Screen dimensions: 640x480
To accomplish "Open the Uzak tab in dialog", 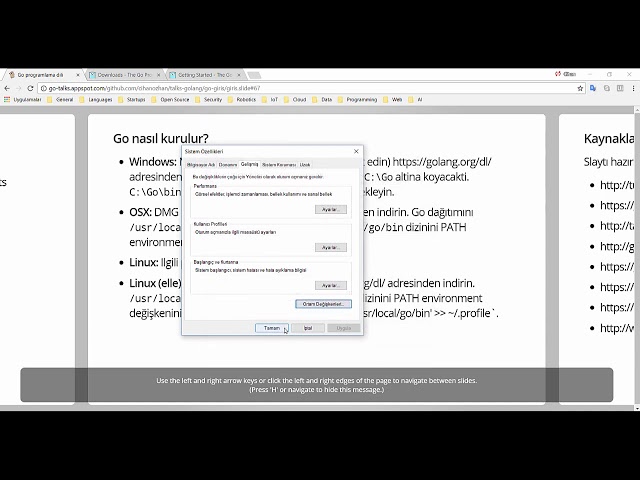I will (305, 165).
